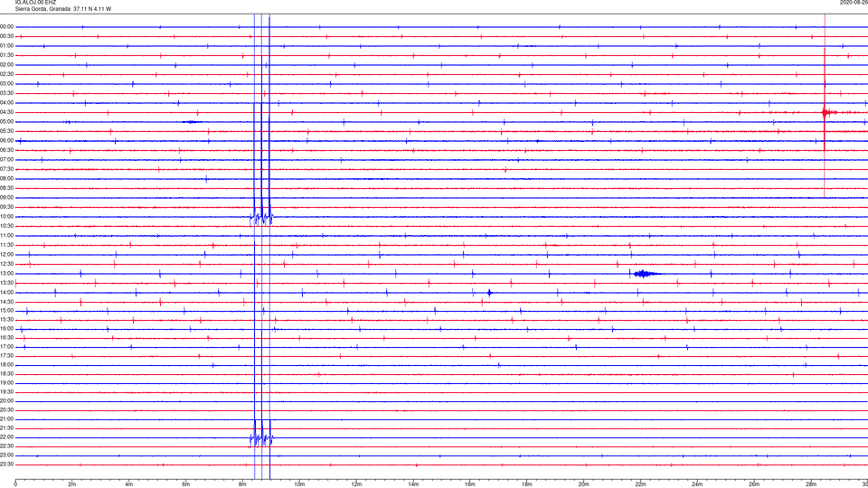
Task: Click the 8m tick label on the axis
Action: (x=242, y=484)
